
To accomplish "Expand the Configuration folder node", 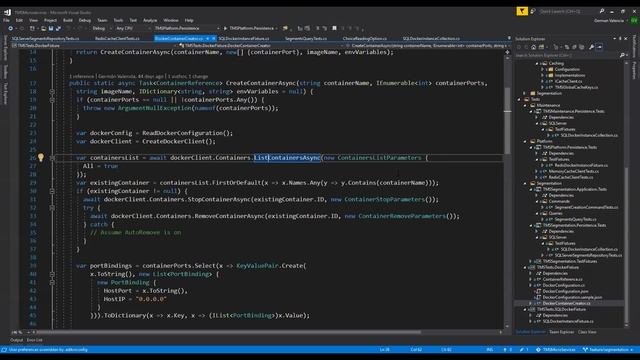I will [x=542, y=69].
